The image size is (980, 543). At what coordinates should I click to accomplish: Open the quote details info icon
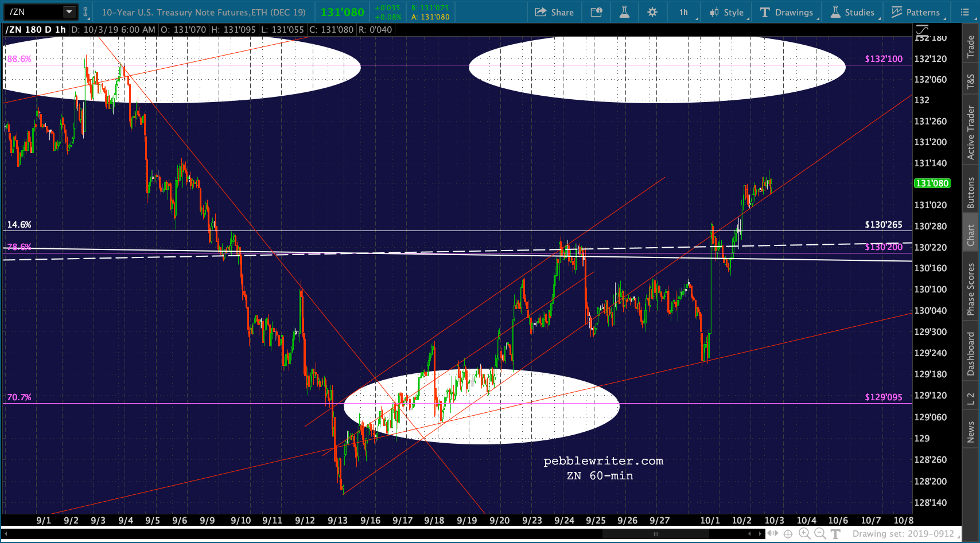(596, 12)
